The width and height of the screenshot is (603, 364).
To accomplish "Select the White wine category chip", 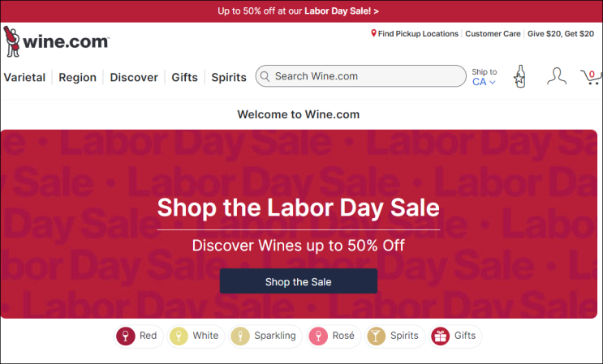I will [x=195, y=336].
